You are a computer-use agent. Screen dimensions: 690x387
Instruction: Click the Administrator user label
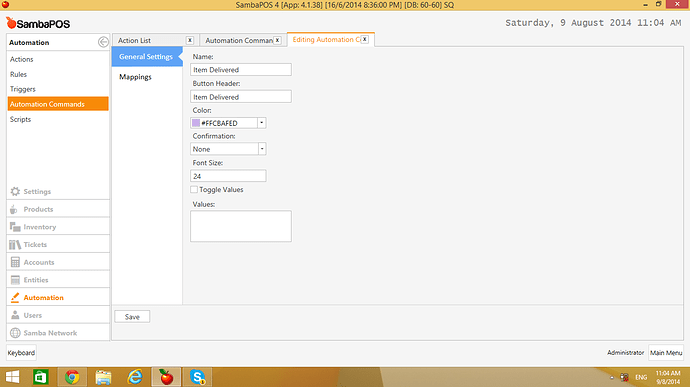[625, 353]
